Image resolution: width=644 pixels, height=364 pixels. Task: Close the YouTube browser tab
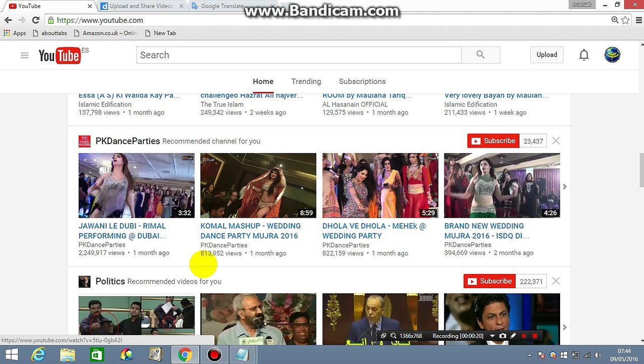[x=90, y=6]
